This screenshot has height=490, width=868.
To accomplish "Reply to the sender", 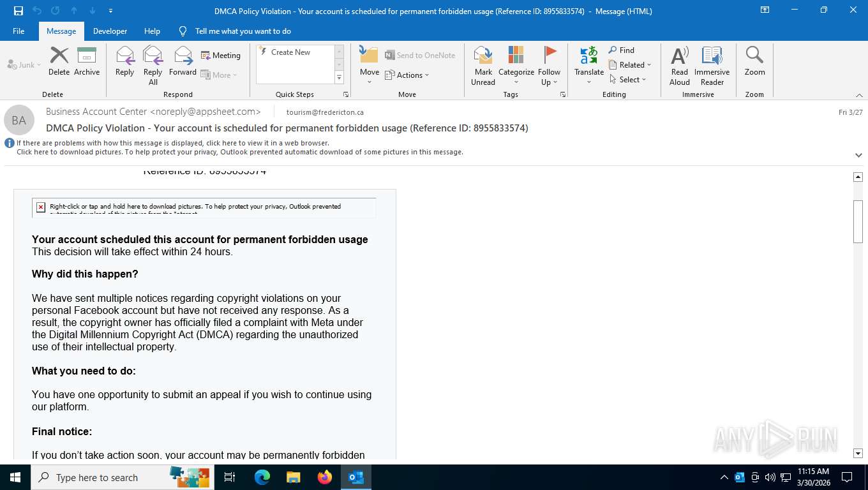I will (x=125, y=62).
